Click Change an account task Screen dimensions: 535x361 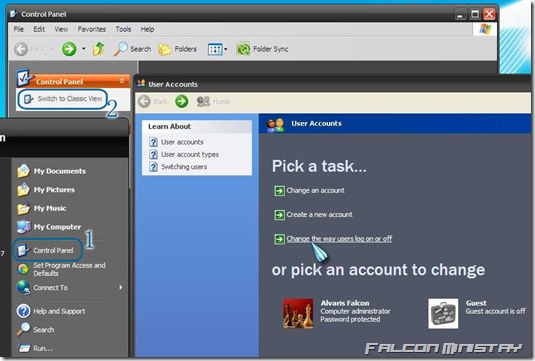[315, 190]
